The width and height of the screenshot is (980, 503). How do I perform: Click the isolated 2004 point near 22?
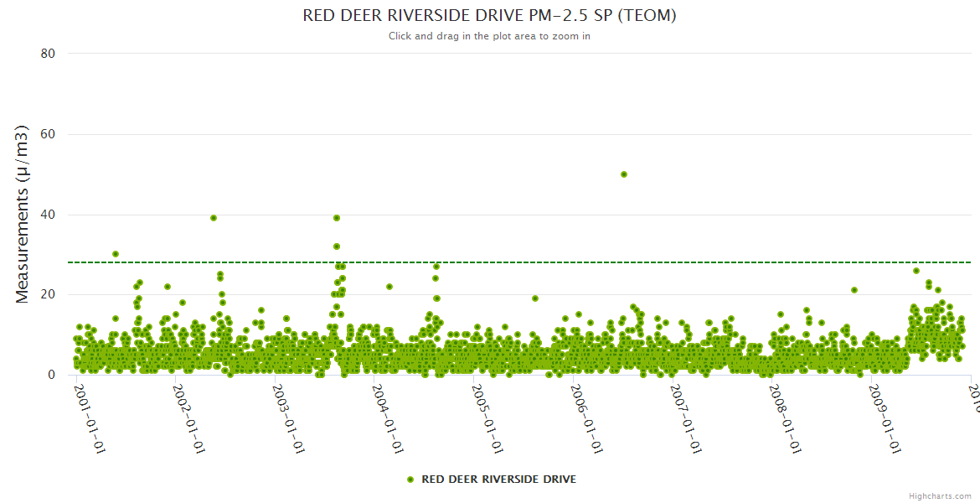389,287
